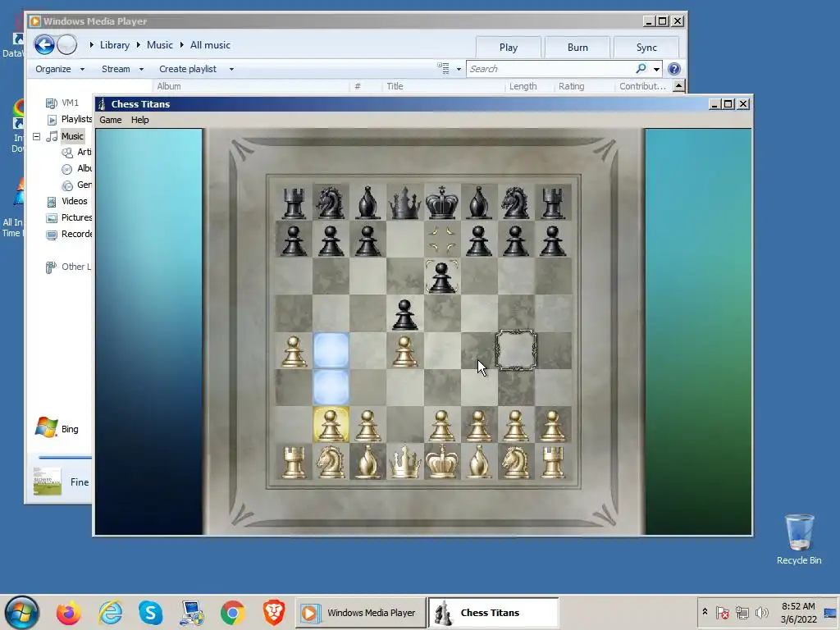Move pawn to highlighted b3 square
The width and height of the screenshot is (840, 630).
pos(331,387)
